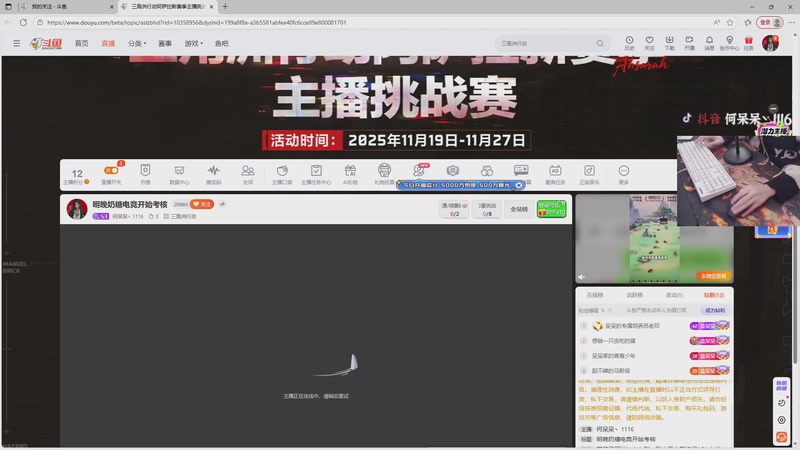Close the blue 今日开播 tooltip banner
The width and height of the screenshot is (800, 450).
coord(519,185)
